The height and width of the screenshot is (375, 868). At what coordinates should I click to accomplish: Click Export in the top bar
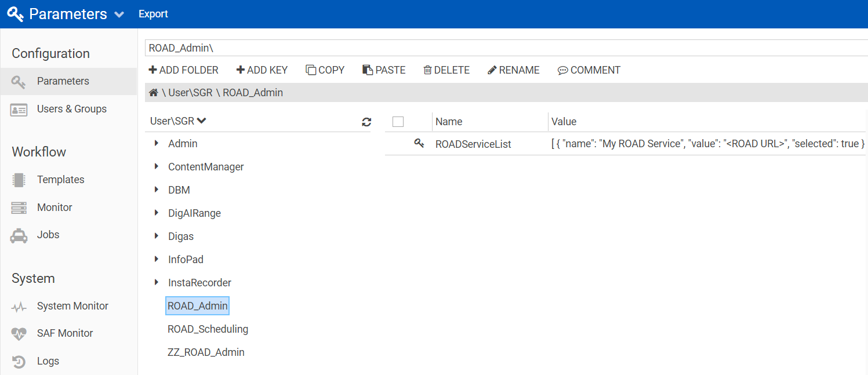[153, 14]
